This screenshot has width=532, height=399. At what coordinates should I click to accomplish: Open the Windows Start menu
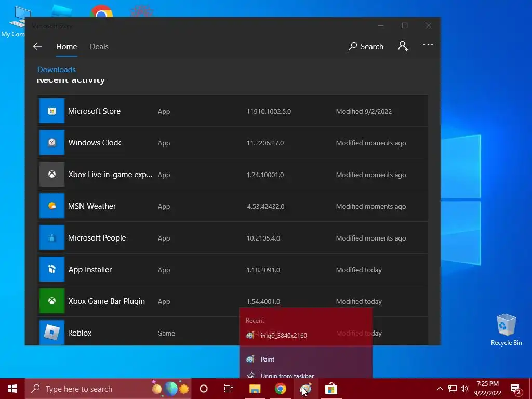pos(12,389)
